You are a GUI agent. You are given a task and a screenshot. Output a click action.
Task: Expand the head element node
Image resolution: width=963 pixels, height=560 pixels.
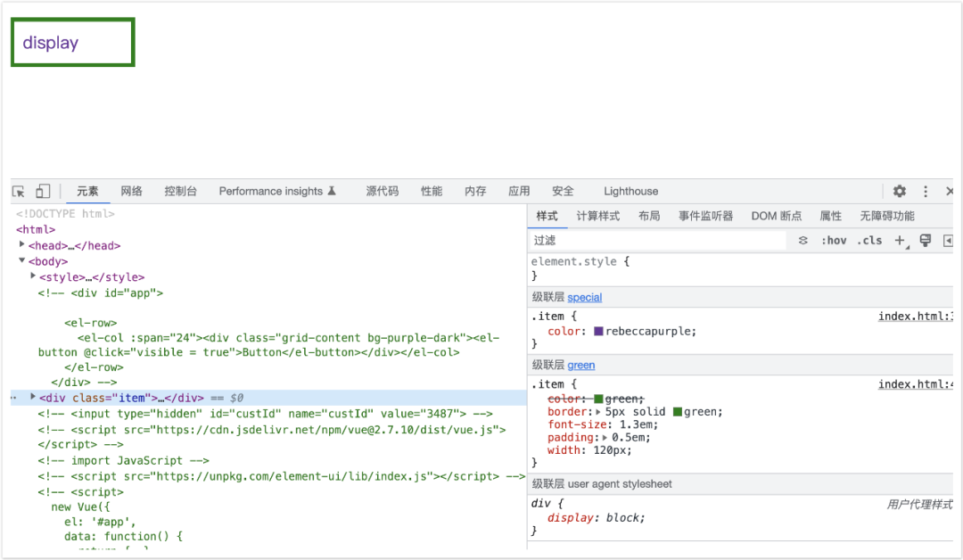(x=22, y=245)
